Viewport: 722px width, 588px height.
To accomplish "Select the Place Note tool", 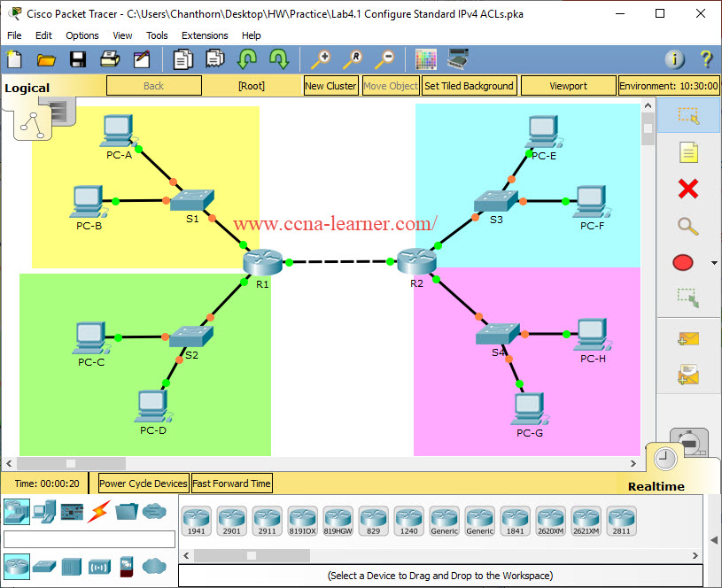I will 687,151.
